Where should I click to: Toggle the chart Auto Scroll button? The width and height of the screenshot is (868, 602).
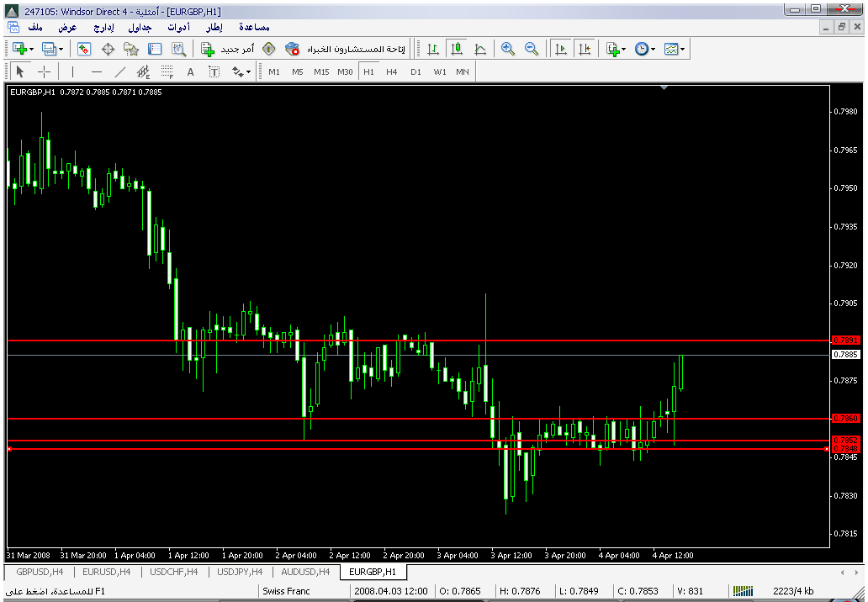click(560, 50)
